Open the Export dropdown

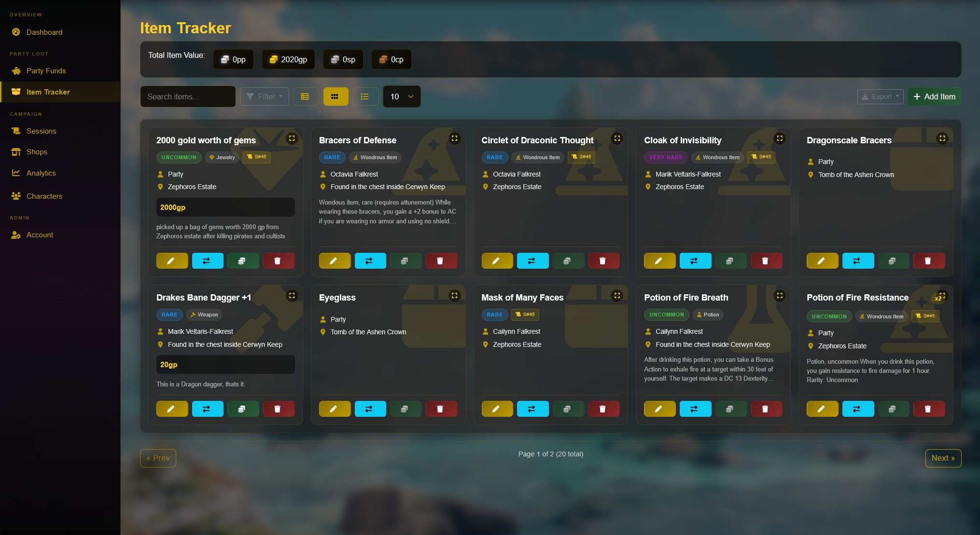(x=880, y=96)
